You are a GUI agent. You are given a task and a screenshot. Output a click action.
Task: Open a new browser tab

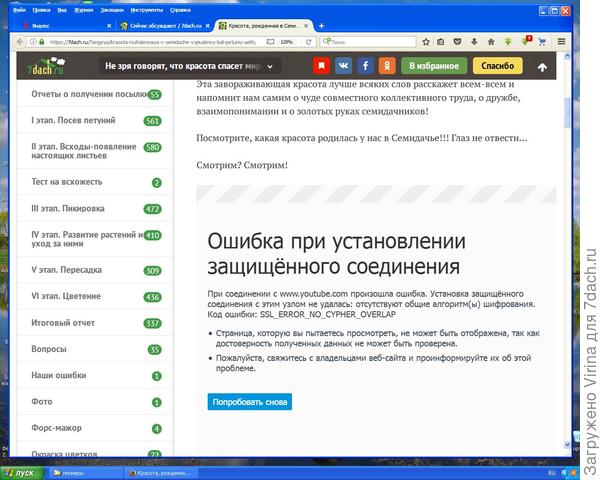pos(321,26)
